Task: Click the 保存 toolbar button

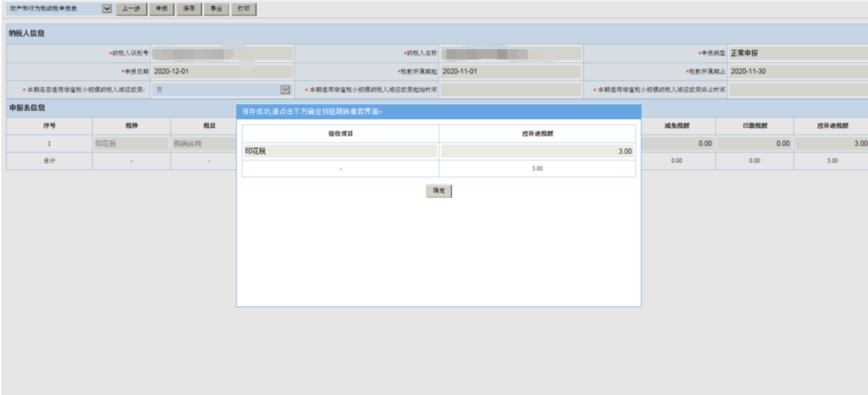Action: click(189, 9)
